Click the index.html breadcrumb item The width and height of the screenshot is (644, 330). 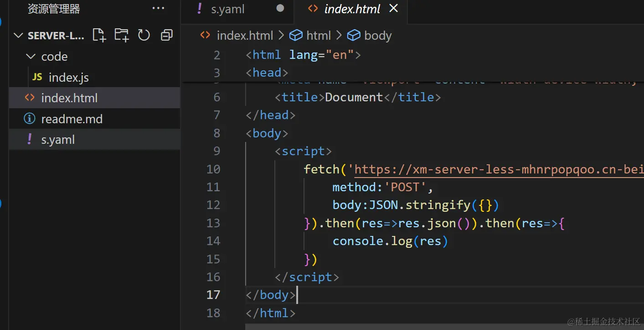(x=245, y=36)
